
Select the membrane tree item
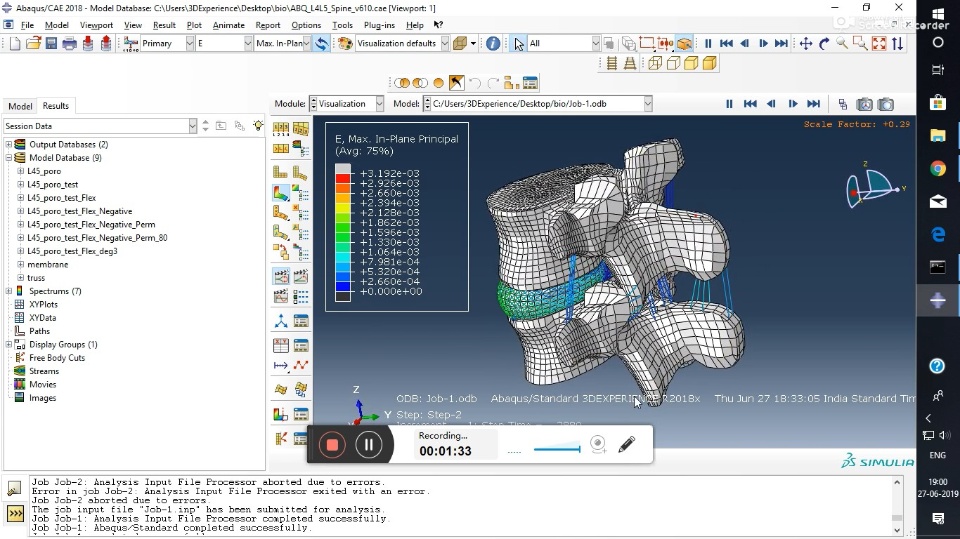click(48, 265)
